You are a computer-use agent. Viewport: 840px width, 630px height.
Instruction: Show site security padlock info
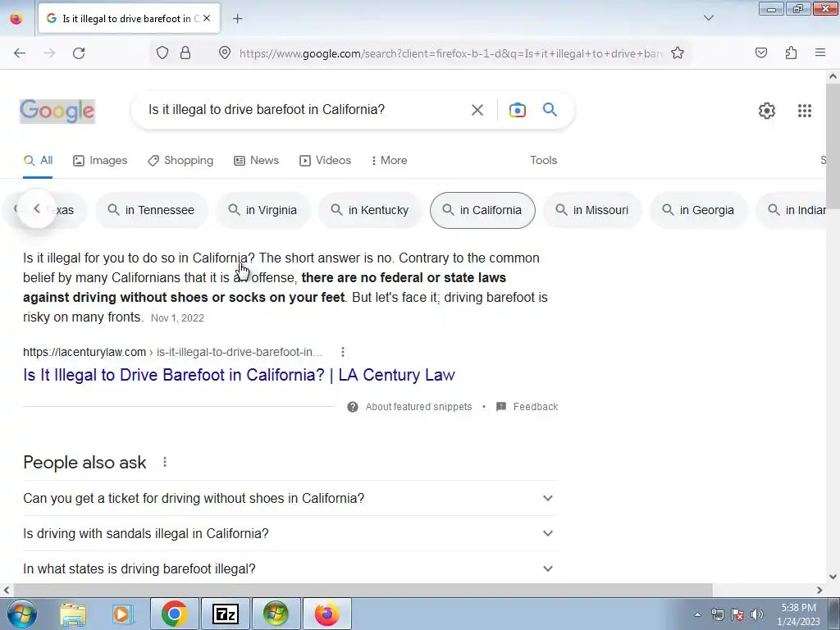185,52
